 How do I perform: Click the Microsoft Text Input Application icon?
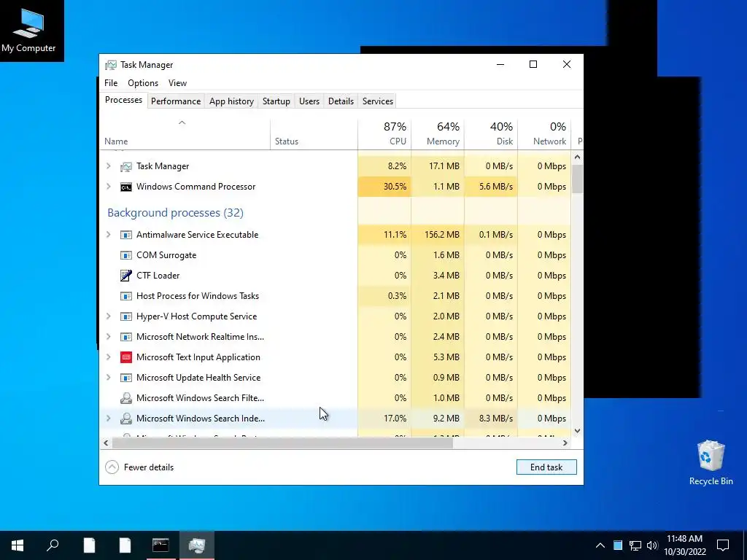click(x=125, y=357)
